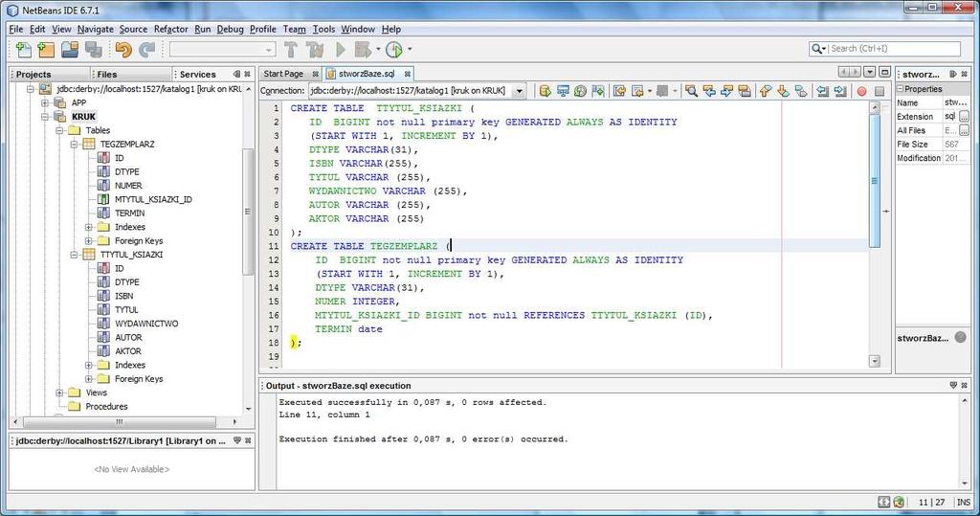This screenshot has height=516, width=980.
Task: Open the project configuration combo box
Action: (222, 50)
